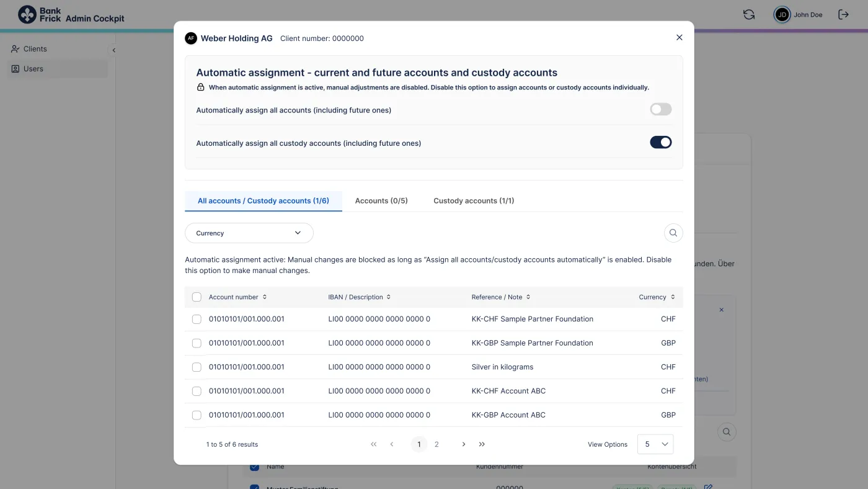Click the logout icon beside John Doe

point(843,14)
